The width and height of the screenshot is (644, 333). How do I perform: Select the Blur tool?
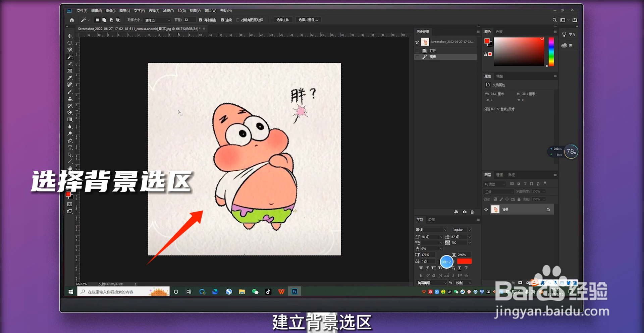(x=70, y=127)
